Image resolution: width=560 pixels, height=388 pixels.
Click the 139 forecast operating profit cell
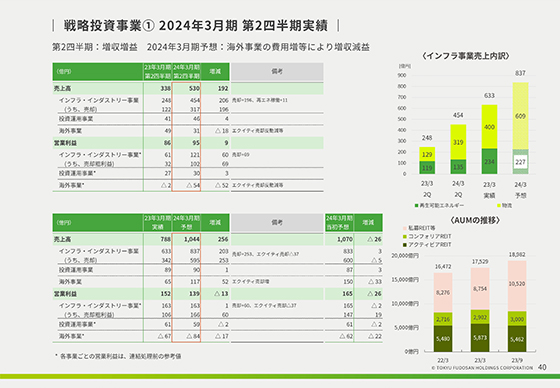tap(194, 294)
